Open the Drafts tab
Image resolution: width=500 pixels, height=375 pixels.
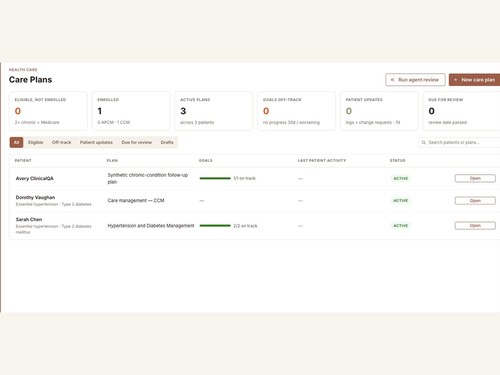(x=167, y=143)
